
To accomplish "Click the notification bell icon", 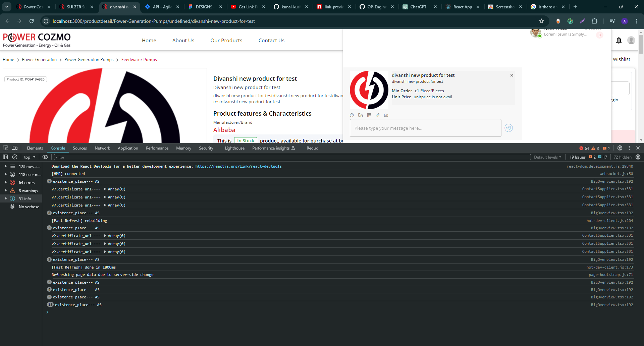I will coord(619,41).
